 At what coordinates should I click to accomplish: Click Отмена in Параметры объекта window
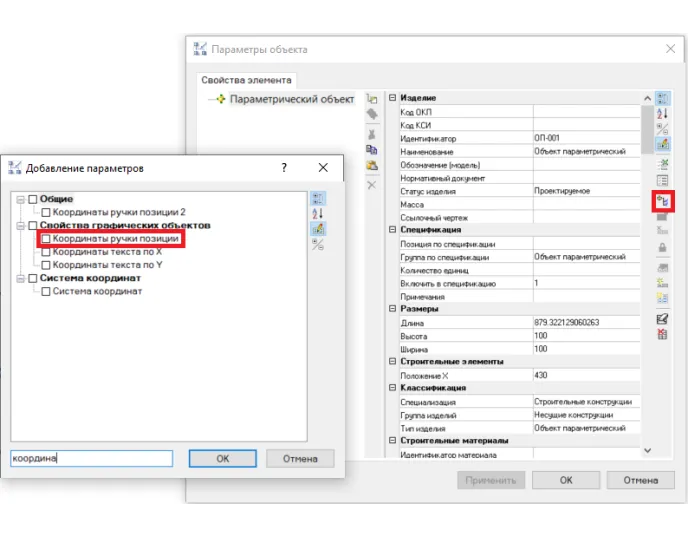[641, 480]
